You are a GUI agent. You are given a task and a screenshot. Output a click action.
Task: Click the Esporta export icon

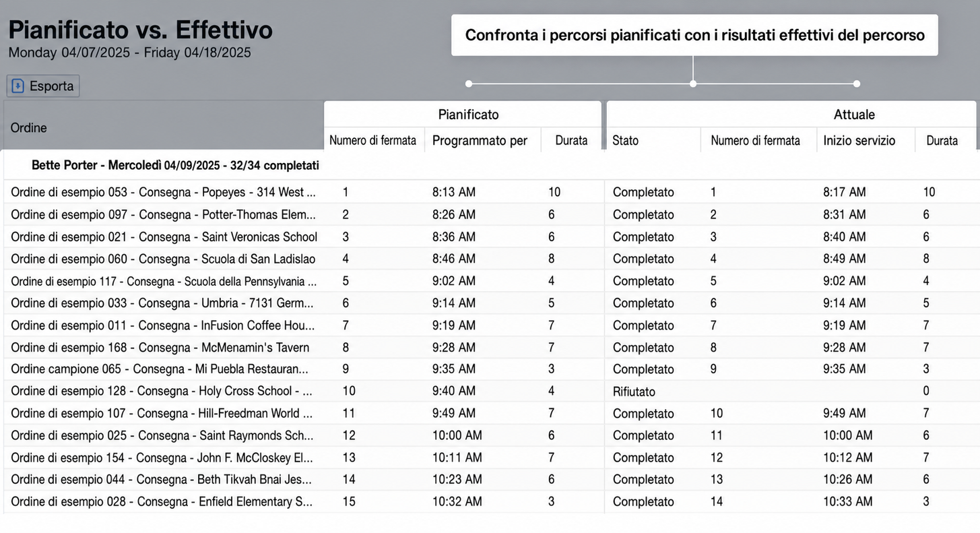click(x=18, y=86)
